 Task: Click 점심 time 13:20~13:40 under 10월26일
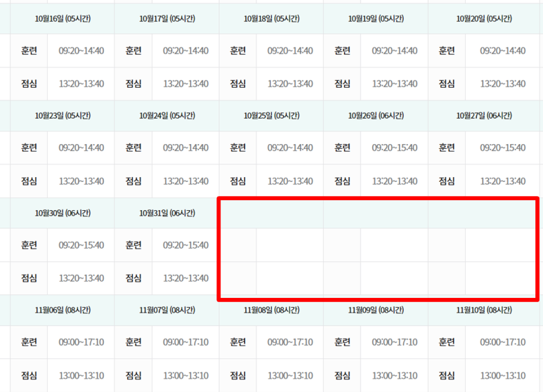point(395,181)
